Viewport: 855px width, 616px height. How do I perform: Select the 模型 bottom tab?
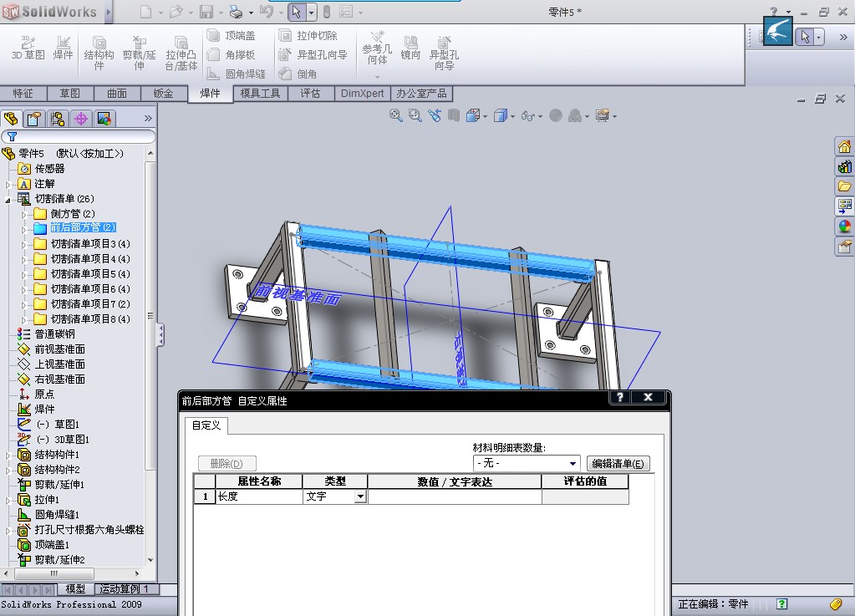75,589
